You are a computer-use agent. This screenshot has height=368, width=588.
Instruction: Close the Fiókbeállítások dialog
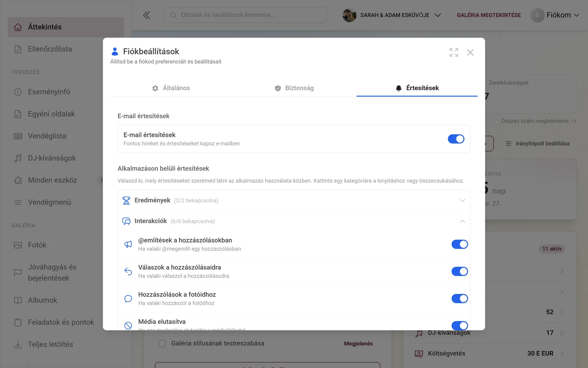point(470,52)
